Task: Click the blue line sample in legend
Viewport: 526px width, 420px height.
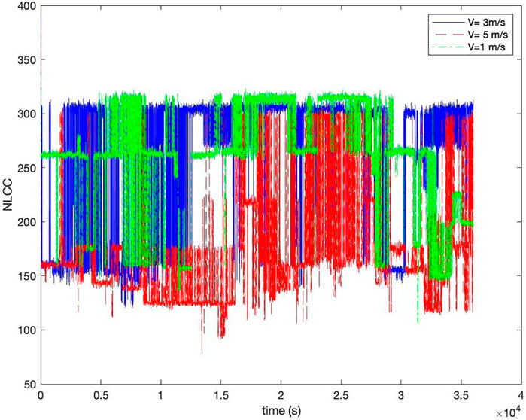Action: coord(448,23)
